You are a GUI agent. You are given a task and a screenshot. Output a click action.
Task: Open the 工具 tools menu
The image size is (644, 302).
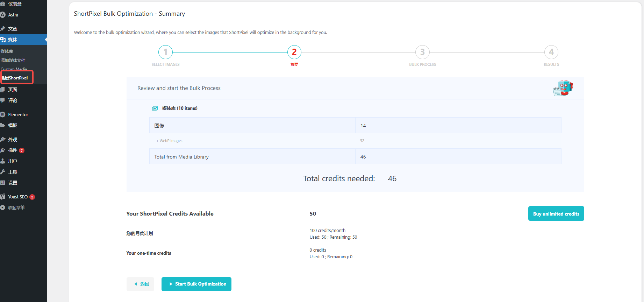click(13, 172)
